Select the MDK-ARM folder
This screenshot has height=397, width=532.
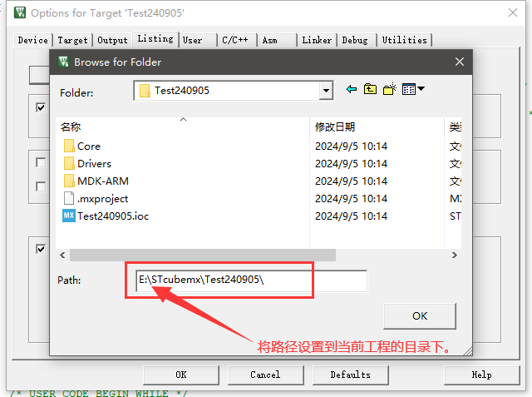coord(102,181)
